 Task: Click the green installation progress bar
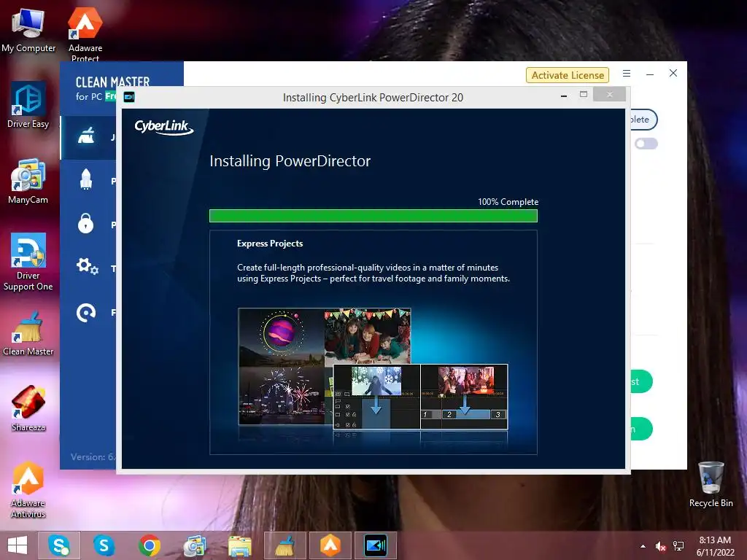click(373, 216)
